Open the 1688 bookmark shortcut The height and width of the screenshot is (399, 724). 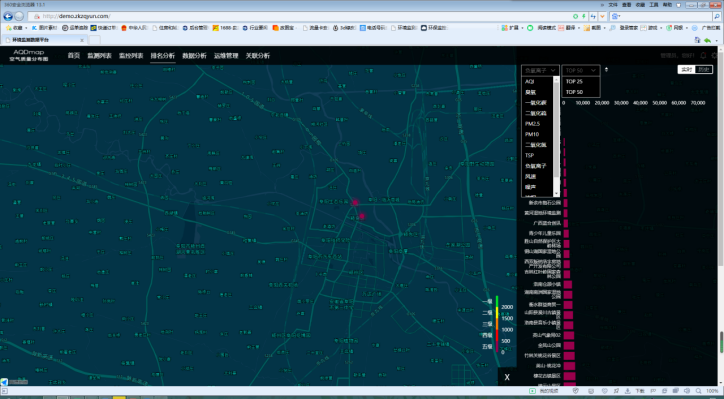pyautogui.click(x=225, y=28)
